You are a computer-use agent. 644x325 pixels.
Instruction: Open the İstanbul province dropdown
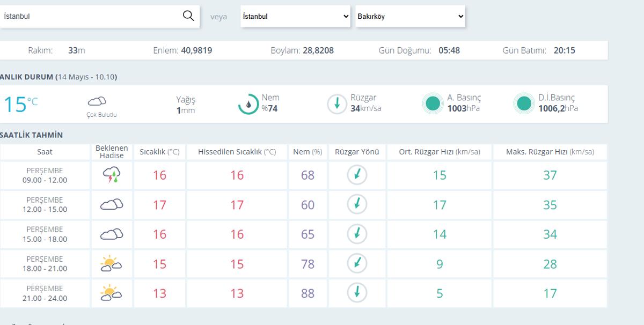point(296,16)
